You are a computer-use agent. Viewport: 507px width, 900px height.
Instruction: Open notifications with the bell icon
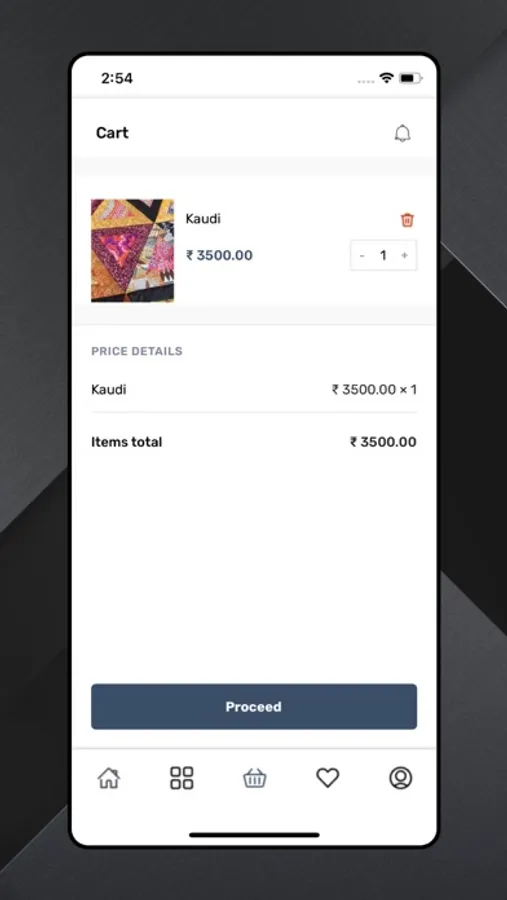[402, 133]
